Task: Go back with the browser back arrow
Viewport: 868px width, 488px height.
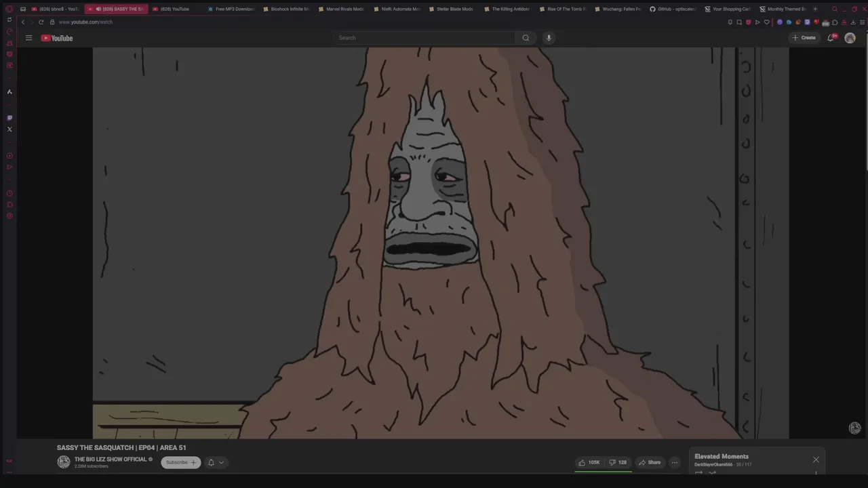Action: click(22, 22)
